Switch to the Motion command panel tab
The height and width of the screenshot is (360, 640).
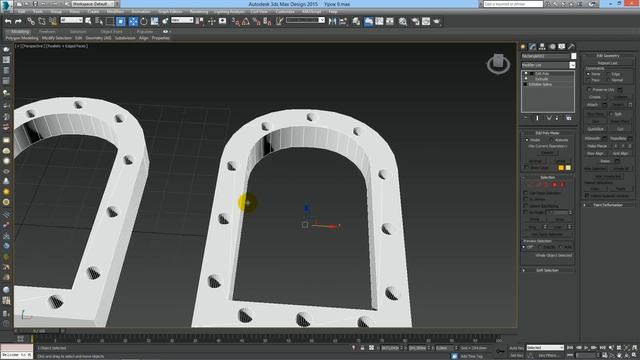552,47
